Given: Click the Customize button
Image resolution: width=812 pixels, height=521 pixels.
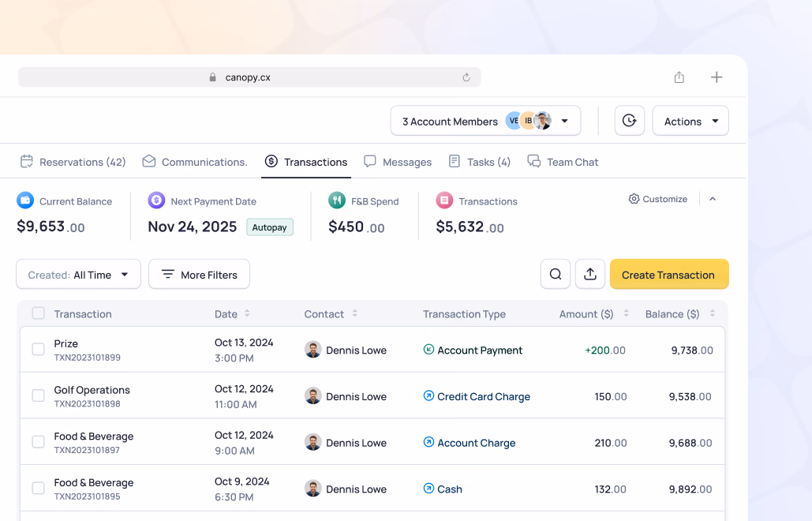Looking at the screenshot, I should [x=657, y=199].
